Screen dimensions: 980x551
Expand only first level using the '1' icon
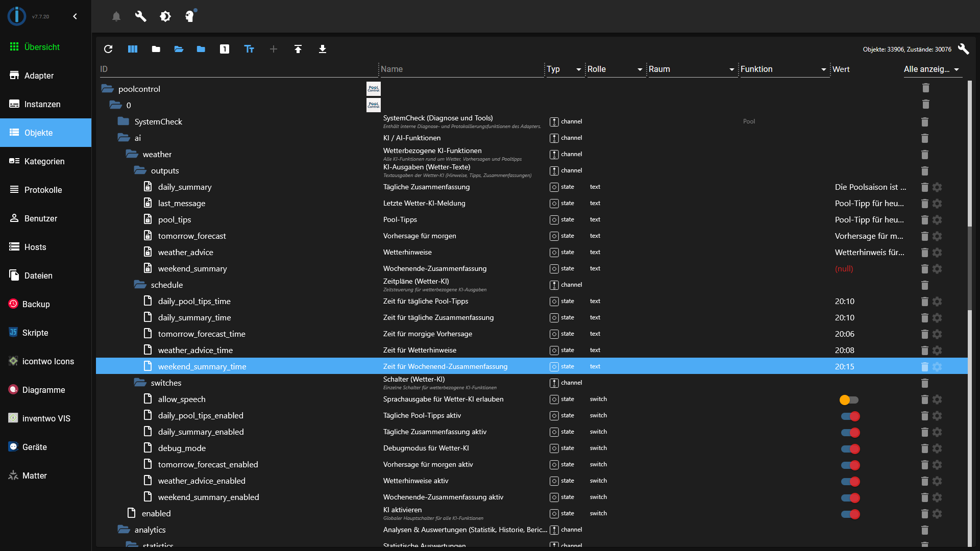[x=225, y=49]
